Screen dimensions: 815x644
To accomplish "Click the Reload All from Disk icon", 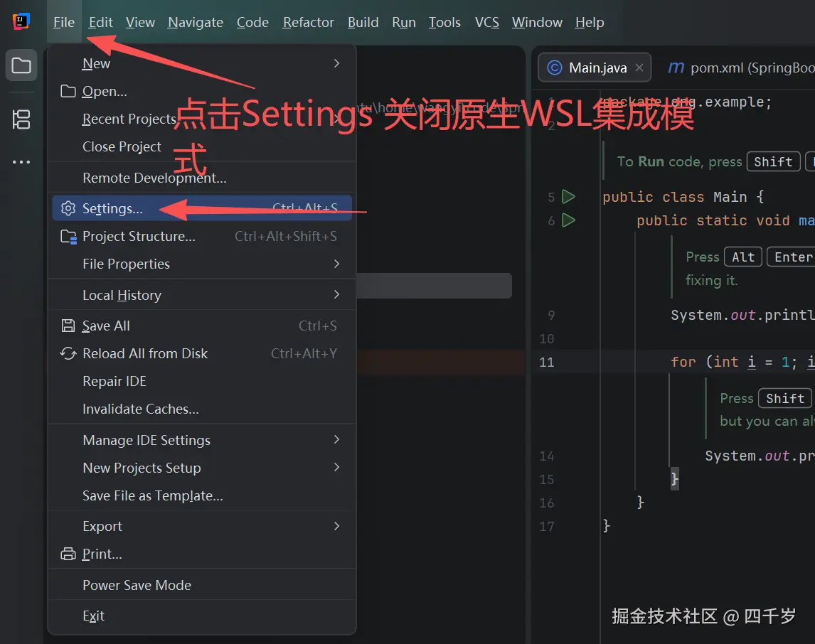I will point(67,353).
